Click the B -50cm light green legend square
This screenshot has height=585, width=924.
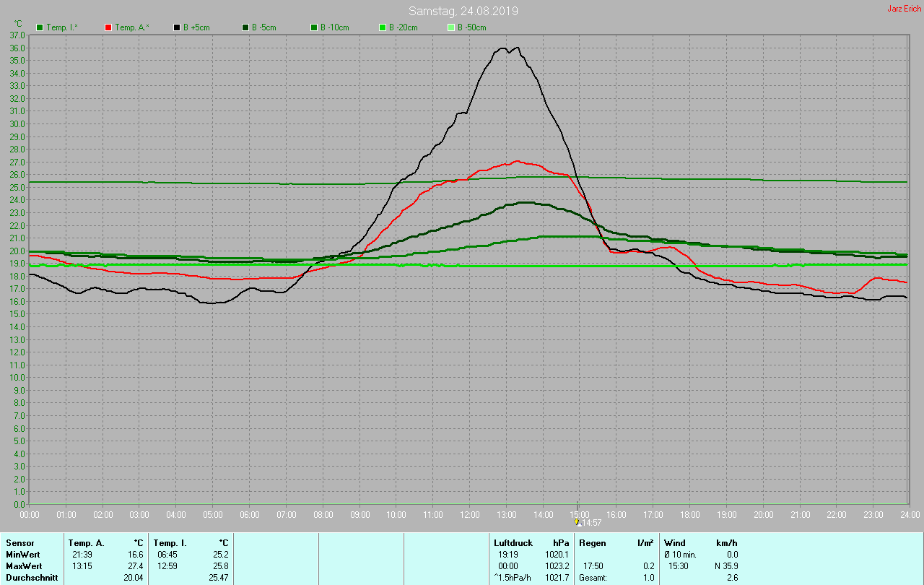[x=451, y=27]
